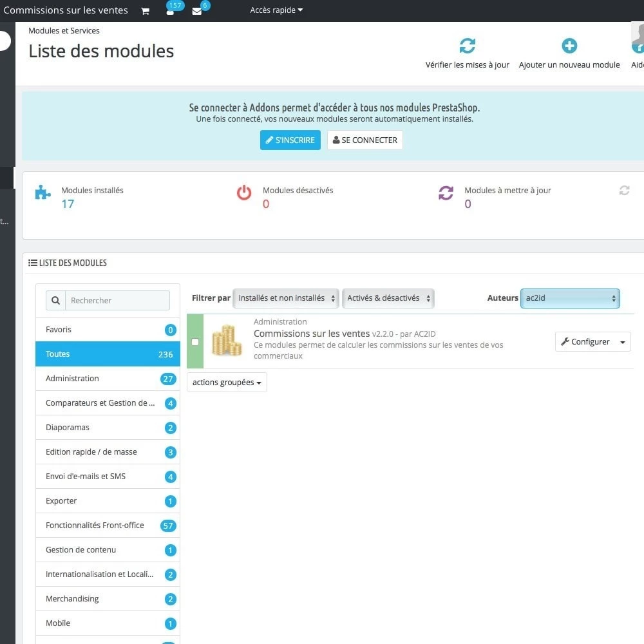Select the Favoris category
Screen dimensions: 644x644
tap(108, 329)
